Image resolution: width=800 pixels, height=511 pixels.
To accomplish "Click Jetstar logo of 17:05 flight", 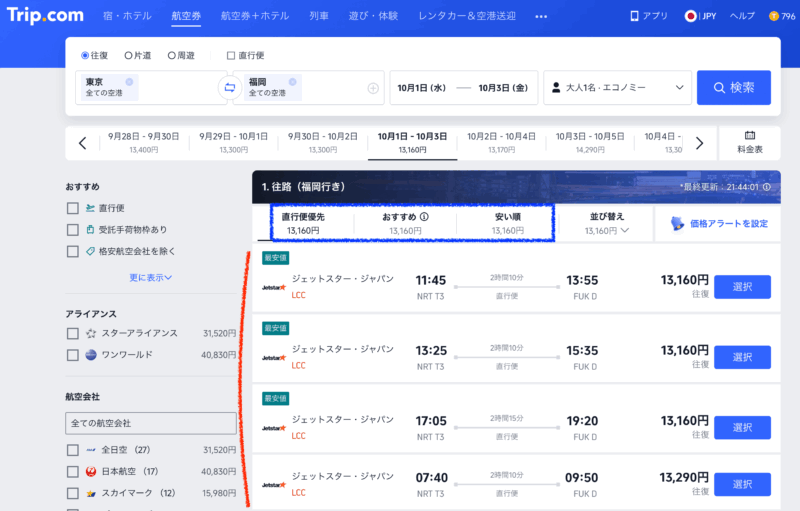I will 274,428.
